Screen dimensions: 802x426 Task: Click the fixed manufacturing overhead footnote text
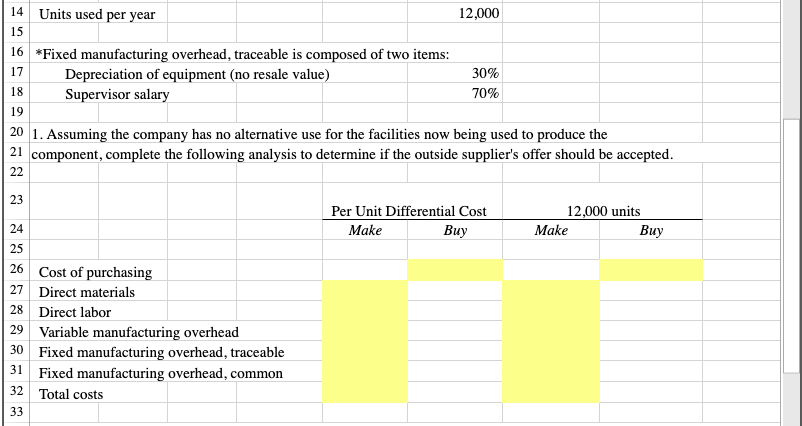click(x=242, y=54)
